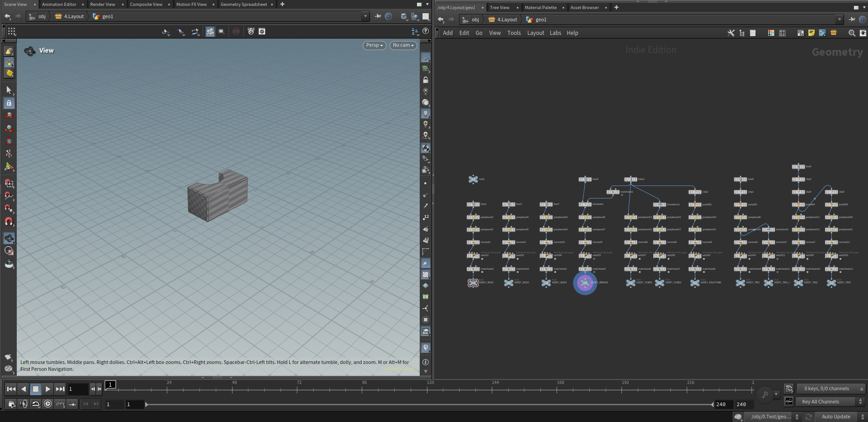Image resolution: width=868 pixels, height=422 pixels.
Task: Click the boolean1 node
Action: [585, 204]
